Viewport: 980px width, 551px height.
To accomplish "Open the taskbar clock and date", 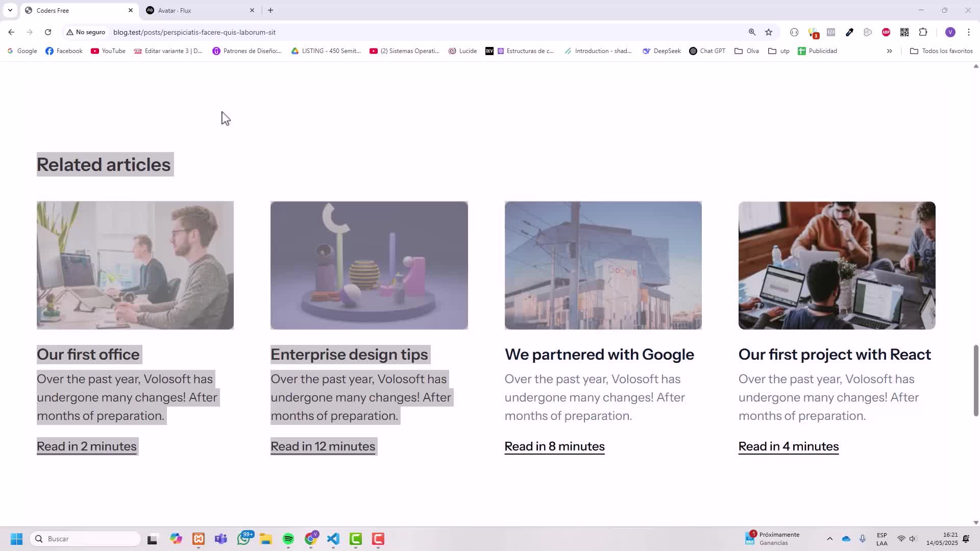I will click(942, 539).
